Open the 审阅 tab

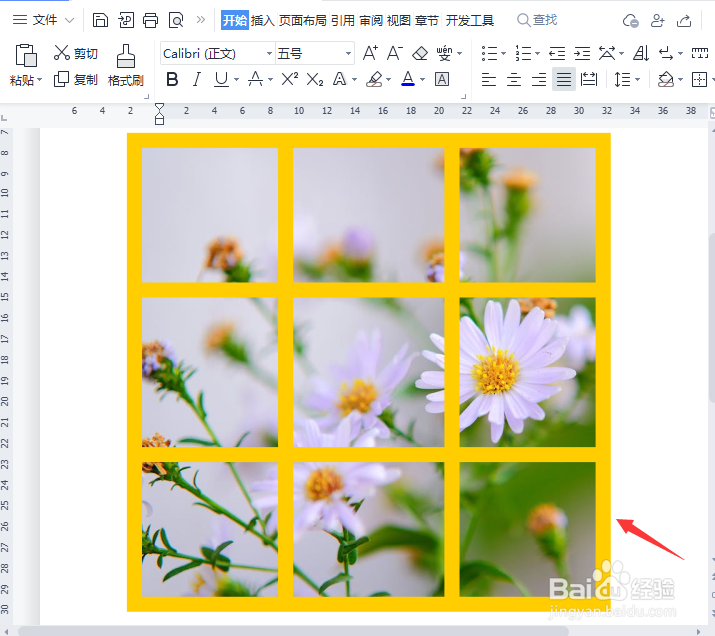[x=371, y=21]
